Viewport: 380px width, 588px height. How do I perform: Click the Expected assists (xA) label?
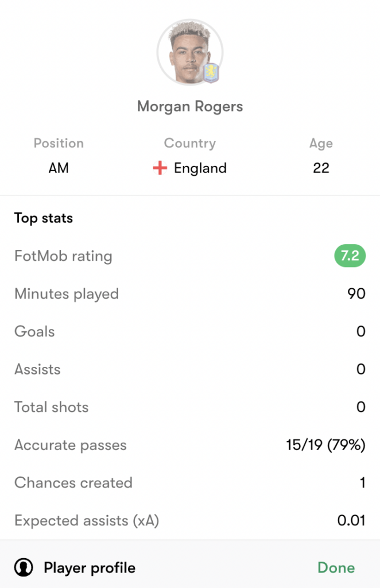[x=87, y=520]
